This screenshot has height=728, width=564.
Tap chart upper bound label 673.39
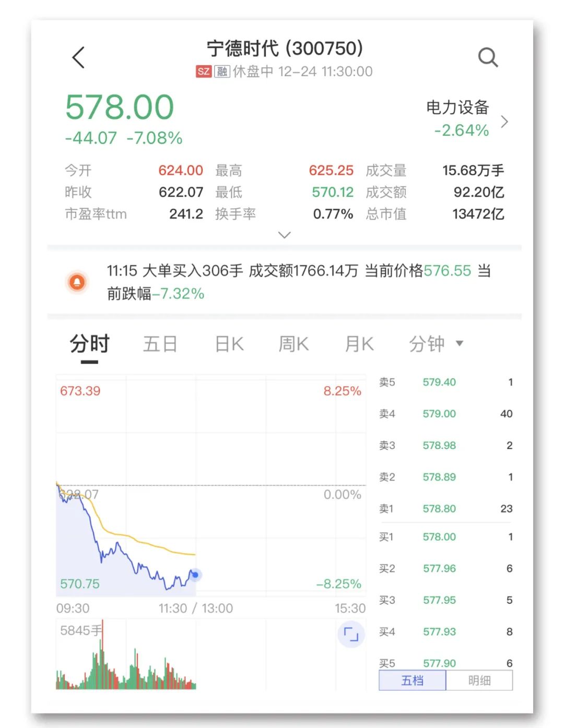tap(80, 391)
